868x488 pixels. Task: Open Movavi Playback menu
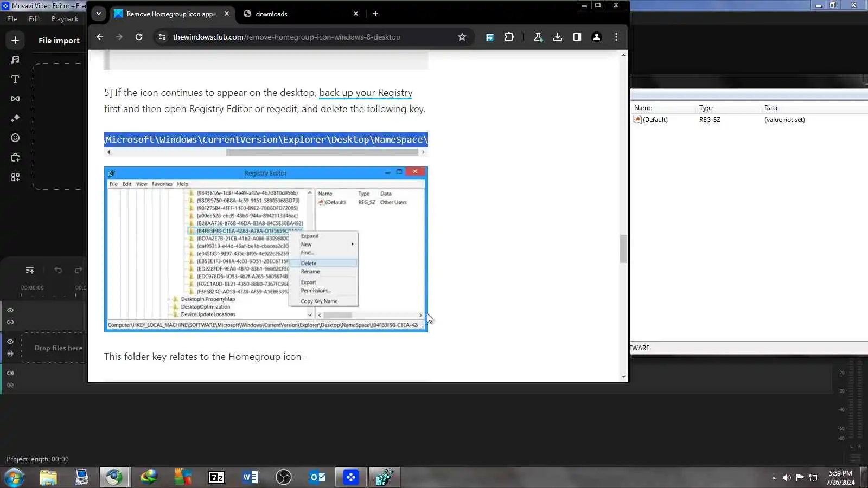click(x=65, y=19)
